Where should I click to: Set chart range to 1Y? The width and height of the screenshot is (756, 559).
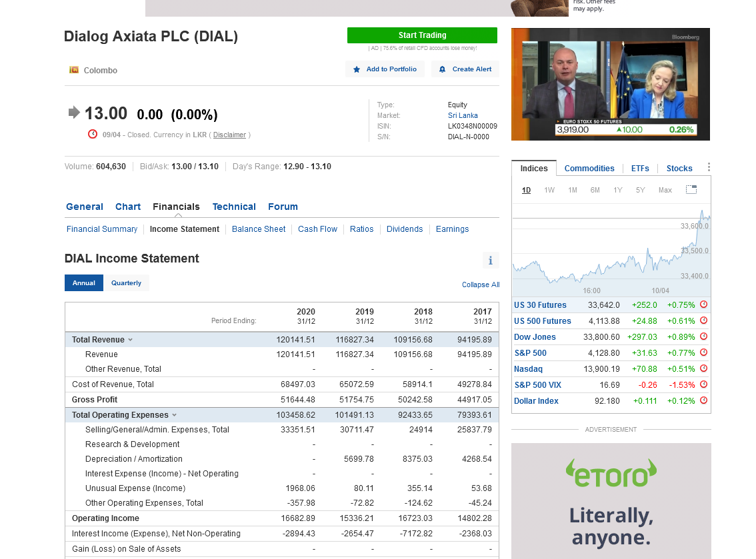(x=617, y=191)
